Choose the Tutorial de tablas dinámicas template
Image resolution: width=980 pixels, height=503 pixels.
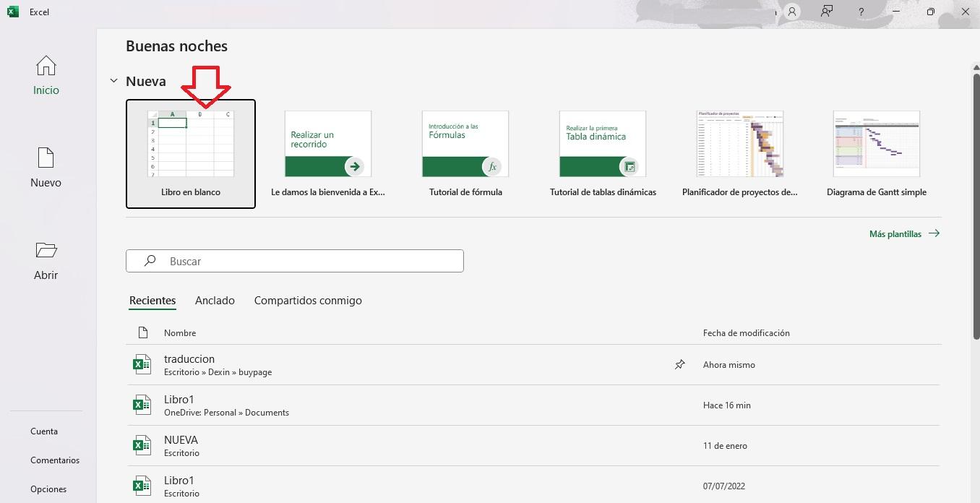pos(603,154)
